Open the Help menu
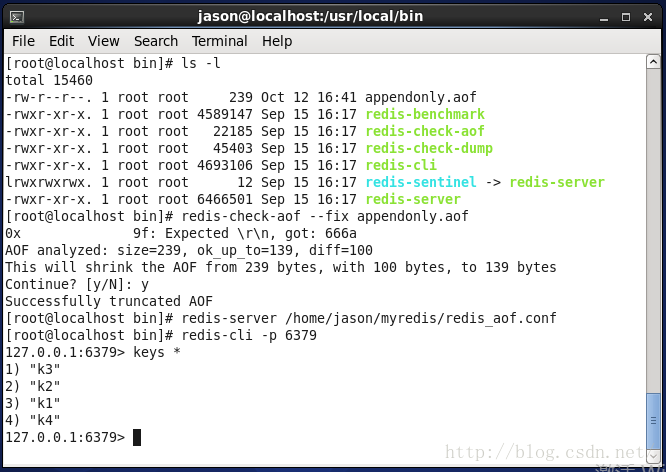The width and height of the screenshot is (666, 472). point(277,41)
